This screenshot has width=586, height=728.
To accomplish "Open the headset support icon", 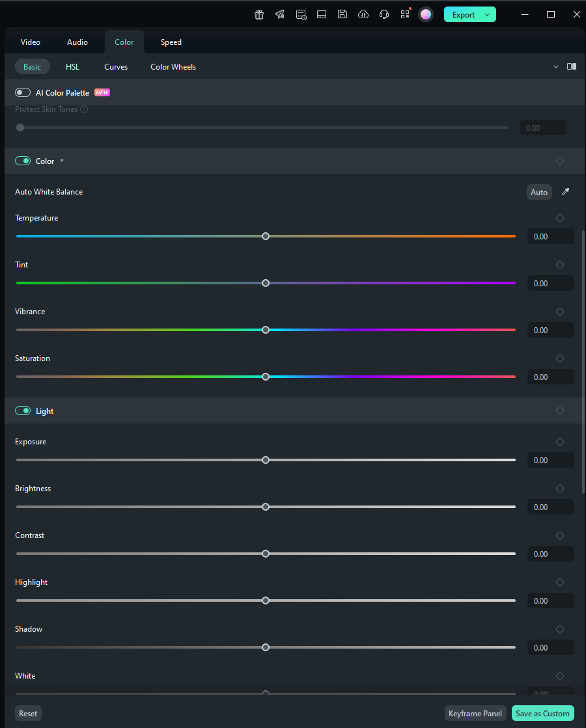I will coord(384,14).
